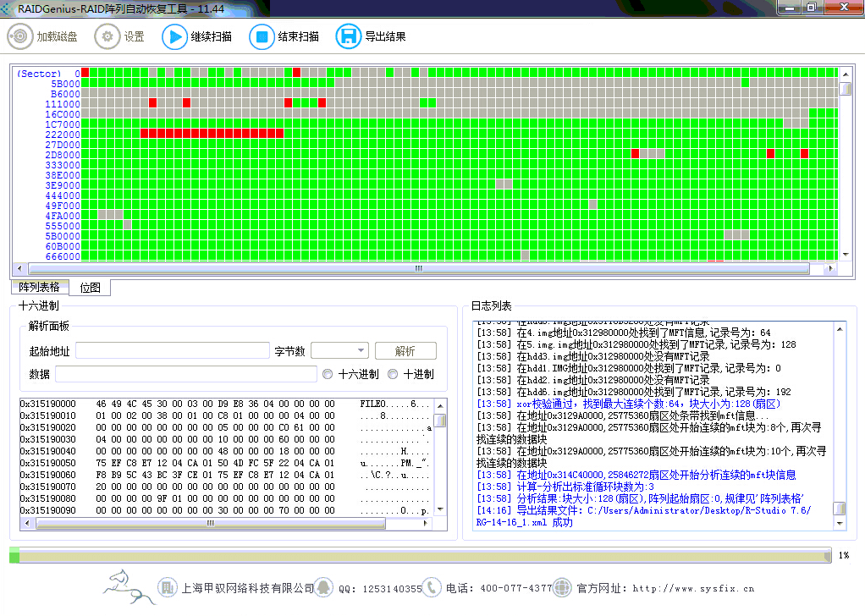
Task: Click the 解析 button
Action: (x=405, y=351)
